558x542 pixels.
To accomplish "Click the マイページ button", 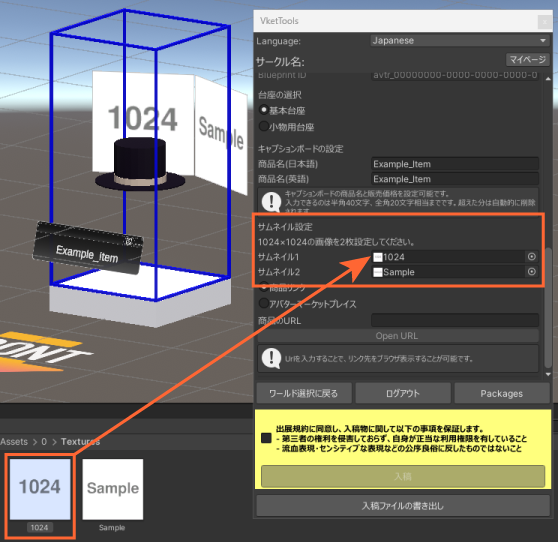I will [x=528, y=59].
